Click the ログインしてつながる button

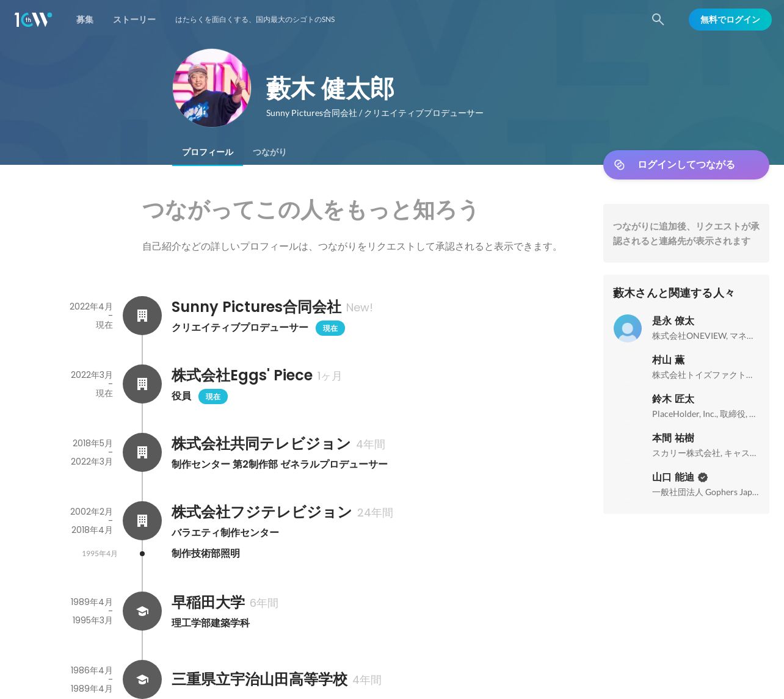686,165
